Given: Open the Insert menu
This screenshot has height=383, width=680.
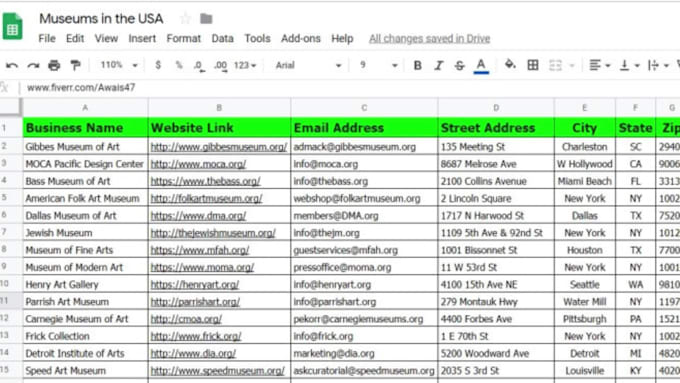Looking at the screenshot, I should [x=142, y=39].
